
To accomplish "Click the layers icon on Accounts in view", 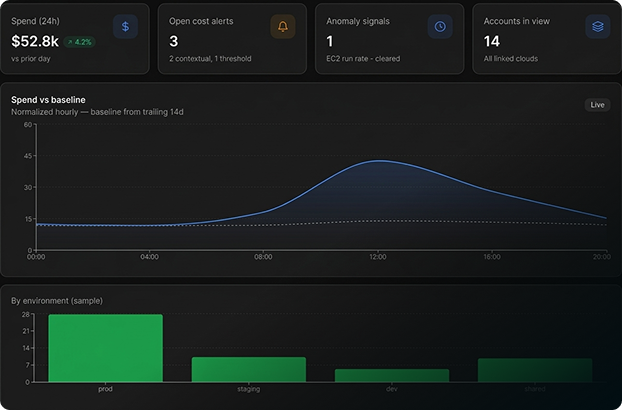I will coord(597,27).
